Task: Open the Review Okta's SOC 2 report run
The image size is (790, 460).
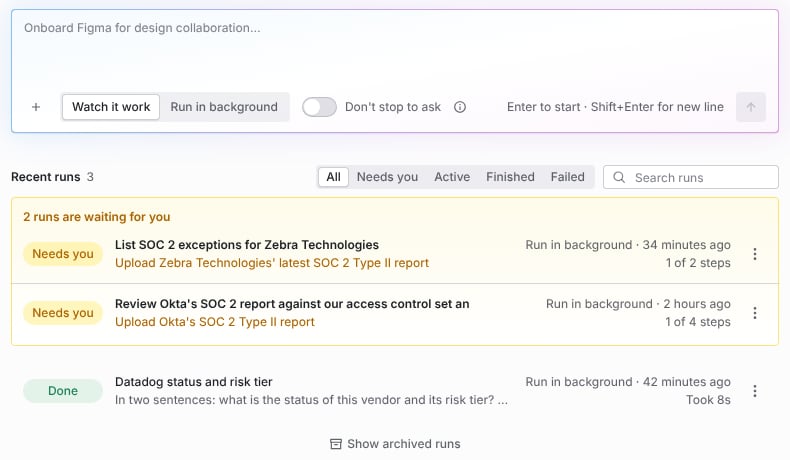Action: [292, 304]
